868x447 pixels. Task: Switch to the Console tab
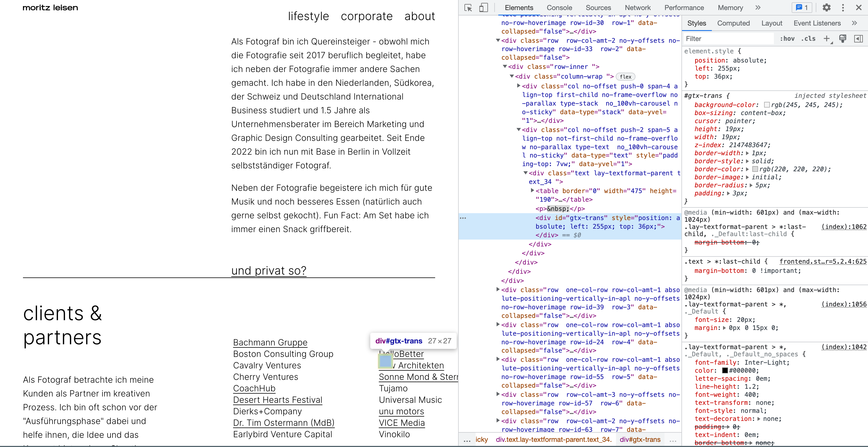(559, 8)
